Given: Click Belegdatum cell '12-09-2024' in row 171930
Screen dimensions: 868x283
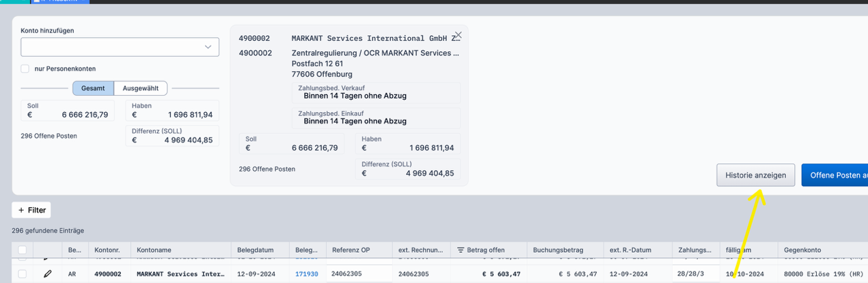Looking at the screenshot, I should [x=256, y=274].
